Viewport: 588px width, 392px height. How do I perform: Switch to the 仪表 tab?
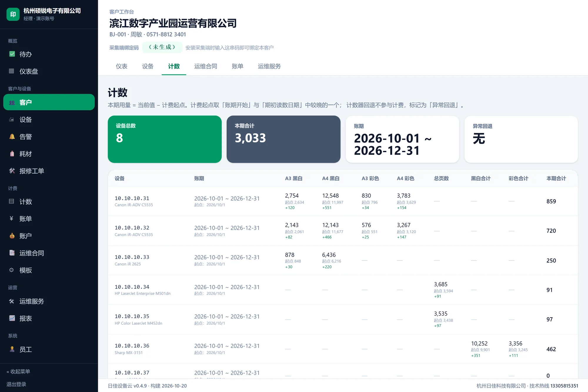coord(122,66)
